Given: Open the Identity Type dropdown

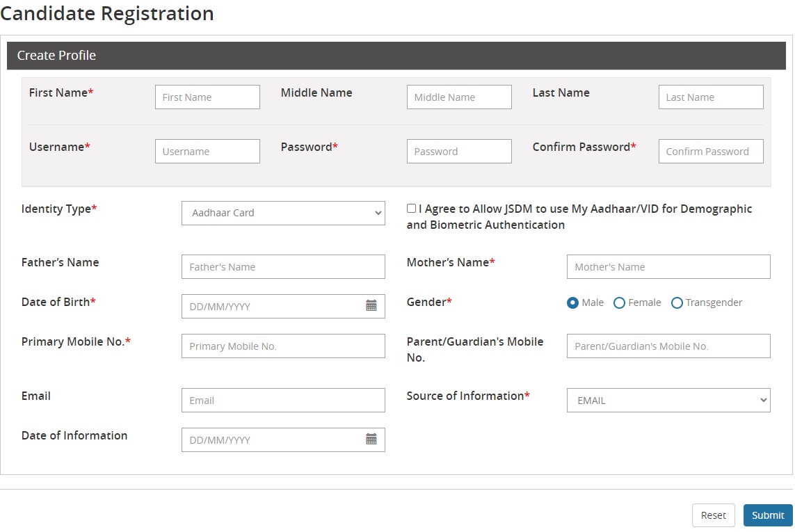Looking at the screenshot, I should coord(282,213).
